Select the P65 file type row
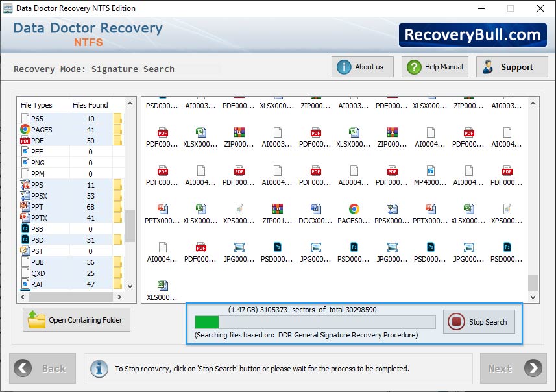556x392 pixels. [x=71, y=119]
